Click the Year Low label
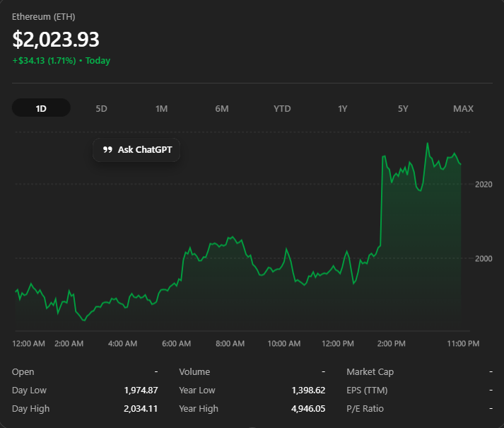Image resolution: width=504 pixels, height=428 pixels. (x=197, y=391)
